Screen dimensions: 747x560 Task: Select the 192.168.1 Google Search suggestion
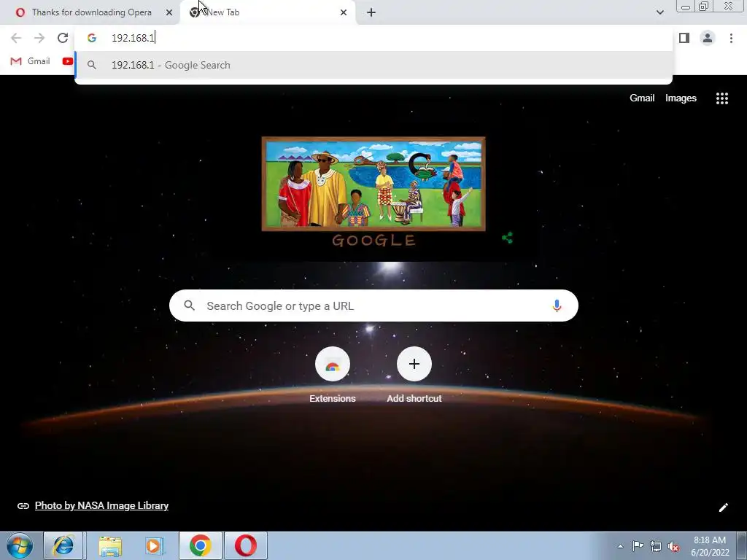pyautogui.click(x=373, y=65)
